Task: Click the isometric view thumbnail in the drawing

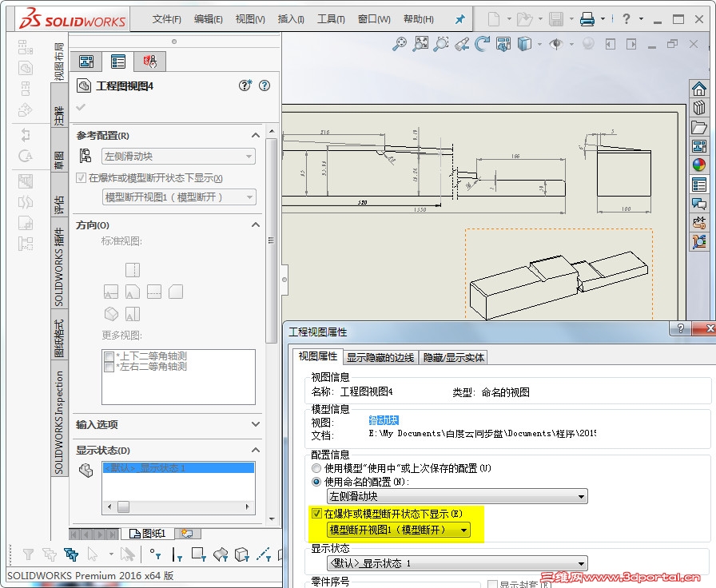Action: tap(559, 274)
